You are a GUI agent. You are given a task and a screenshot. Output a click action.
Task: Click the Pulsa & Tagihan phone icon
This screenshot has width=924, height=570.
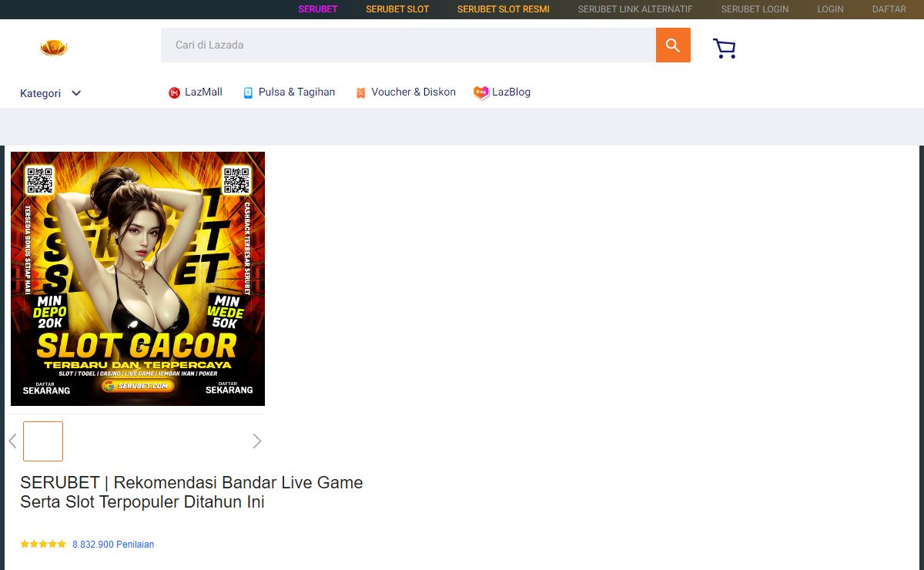click(248, 92)
